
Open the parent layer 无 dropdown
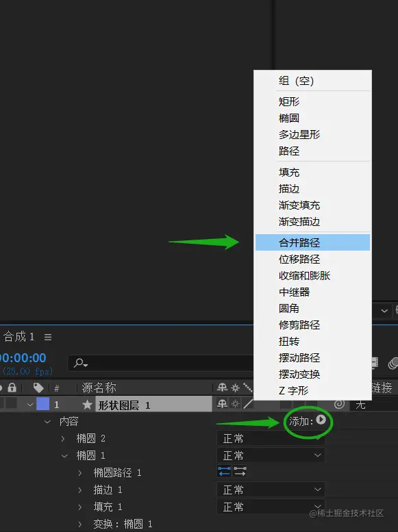374,405
